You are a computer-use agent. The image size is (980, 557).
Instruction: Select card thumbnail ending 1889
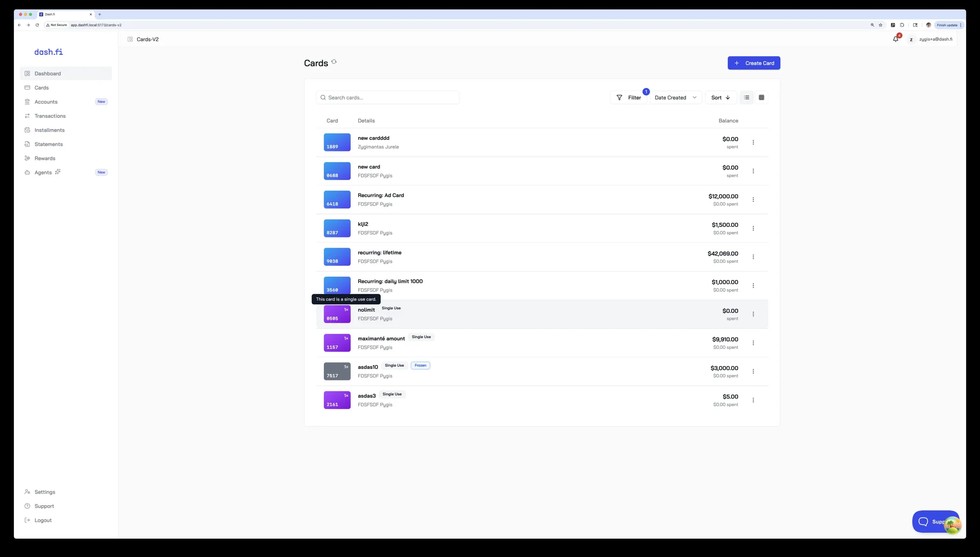tap(337, 142)
